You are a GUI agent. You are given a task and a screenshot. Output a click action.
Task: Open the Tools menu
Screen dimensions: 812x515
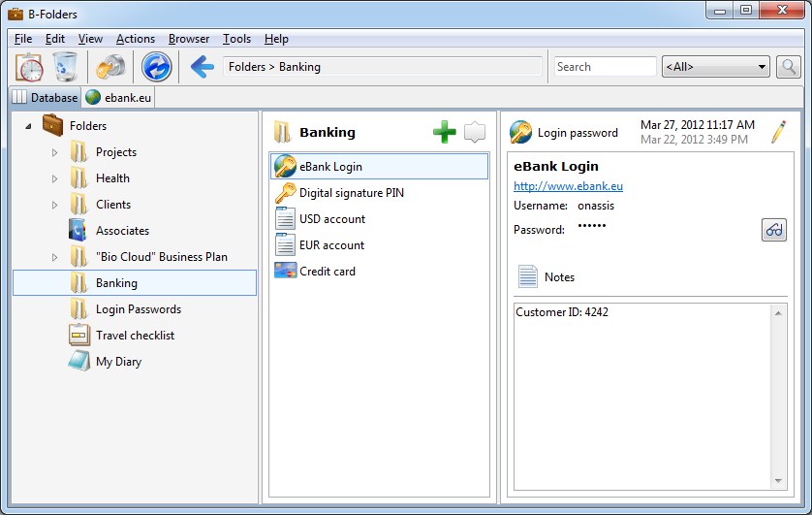coord(236,39)
